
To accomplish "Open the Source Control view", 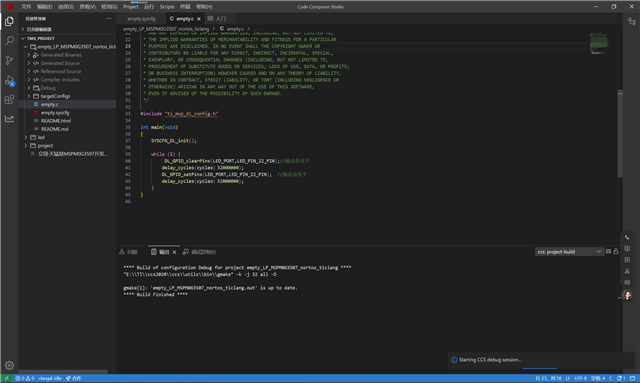I will click(9, 60).
